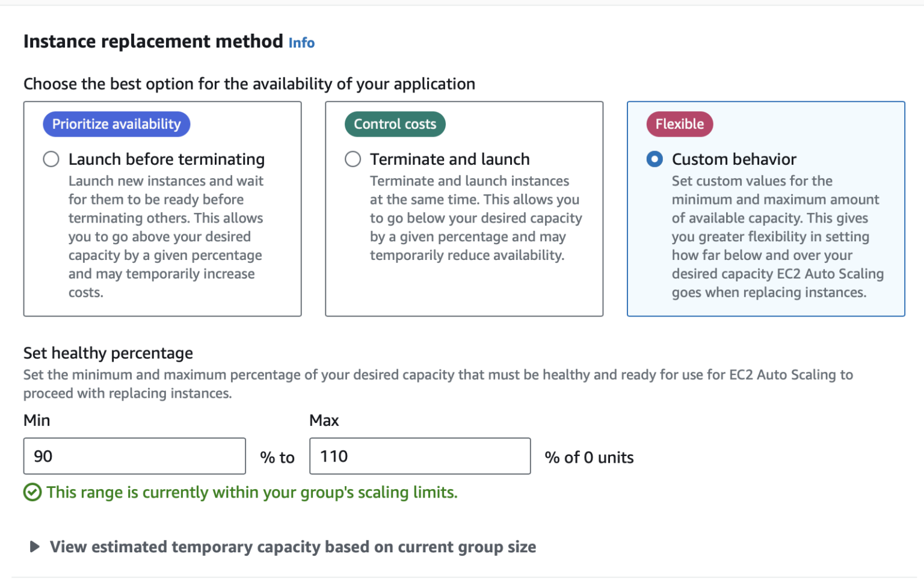
Task: Click the empty radio circle for Terminate and launch
Action: coord(353,159)
